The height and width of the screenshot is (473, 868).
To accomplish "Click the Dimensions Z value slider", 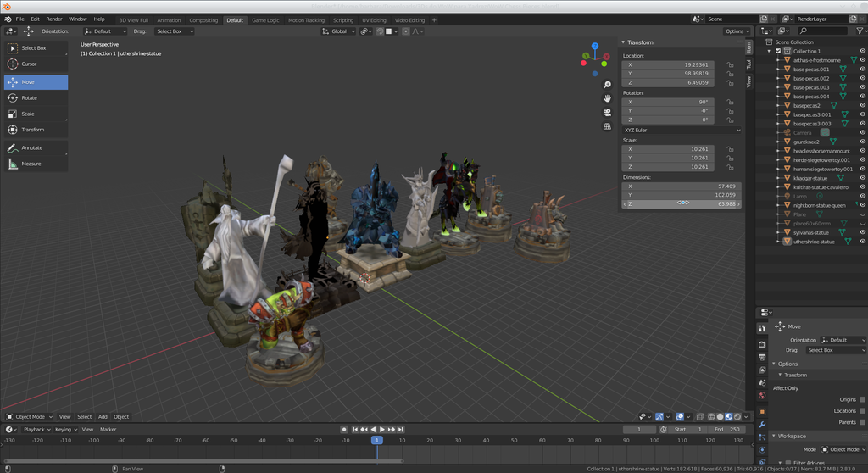I will (x=682, y=204).
